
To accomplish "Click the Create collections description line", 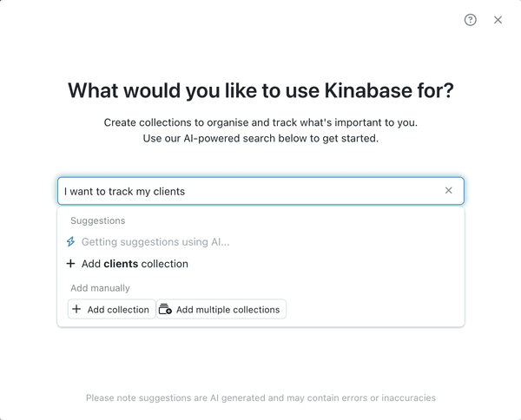I will [260, 122].
